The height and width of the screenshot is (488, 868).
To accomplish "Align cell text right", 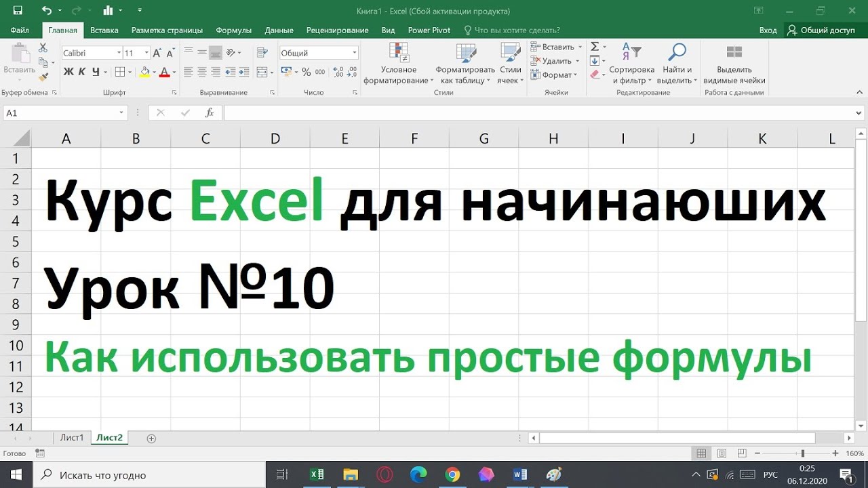I will coord(216,72).
